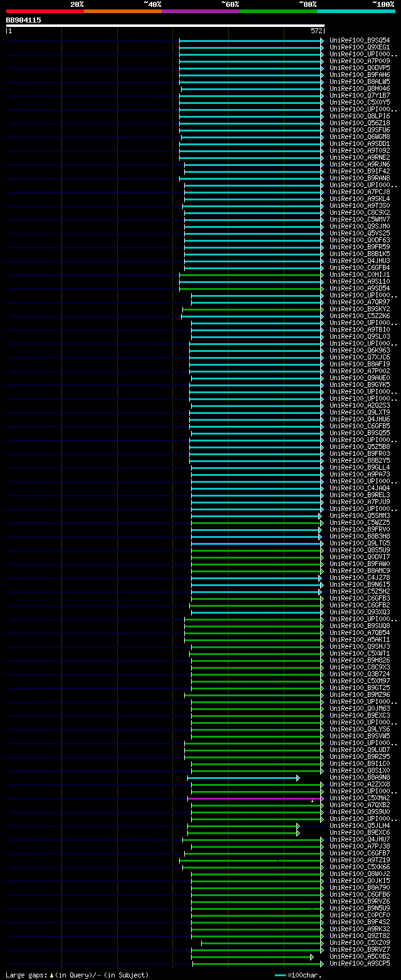This screenshot has height=980, width=401.
Task: Select hit label UniRef100_C8C9X2
Action: click(x=360, y=212)
